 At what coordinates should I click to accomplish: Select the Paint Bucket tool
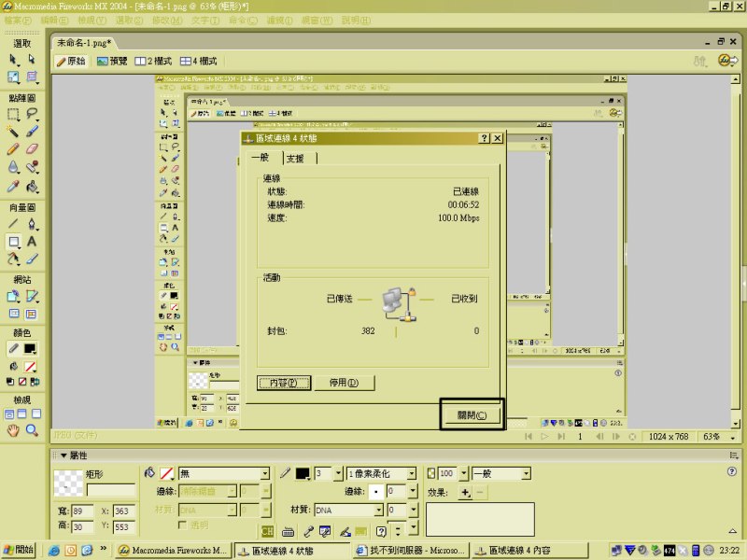click(x=32, y=186)
